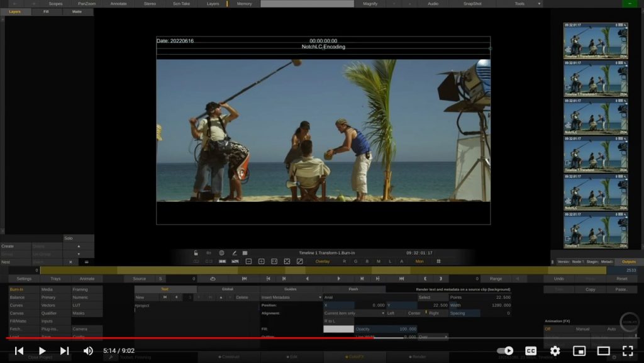
Task: Select the pencil annotate icon
Action: tap(234, 253)
